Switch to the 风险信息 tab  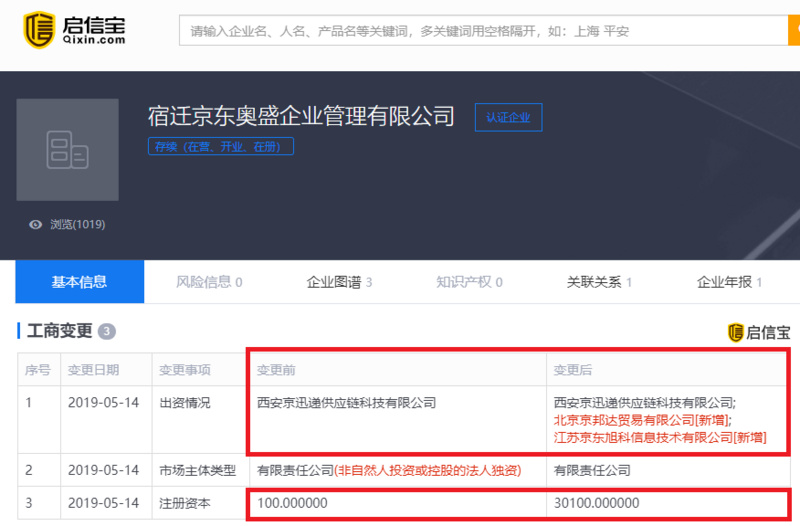tap(209, 282)
